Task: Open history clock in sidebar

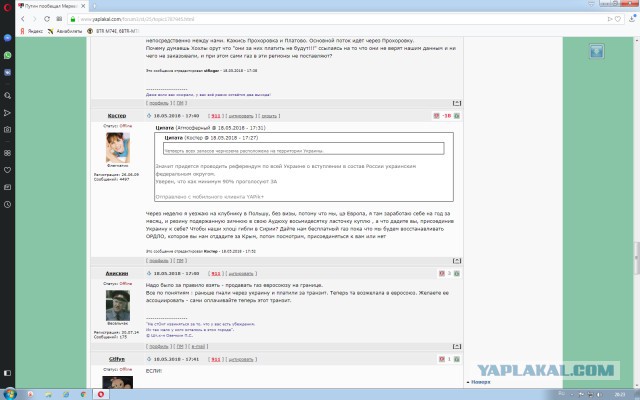Action: (x=7, y=204)
